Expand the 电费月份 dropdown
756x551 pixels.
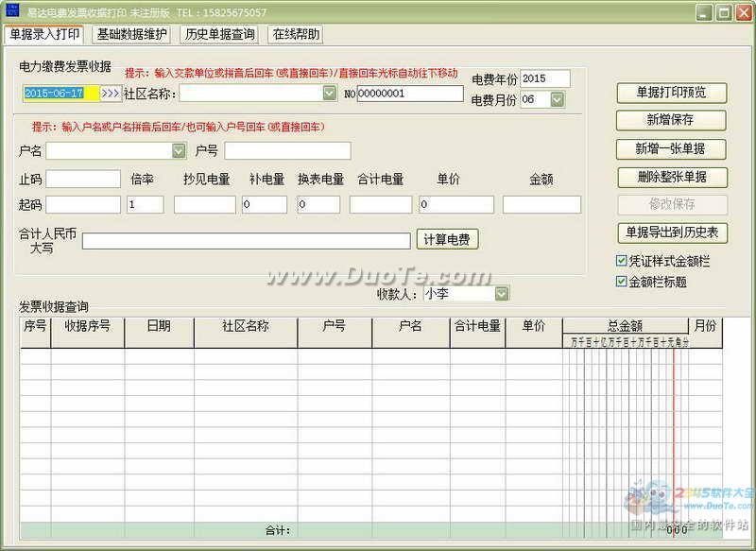pyautogui.click(x=557, y=100)
